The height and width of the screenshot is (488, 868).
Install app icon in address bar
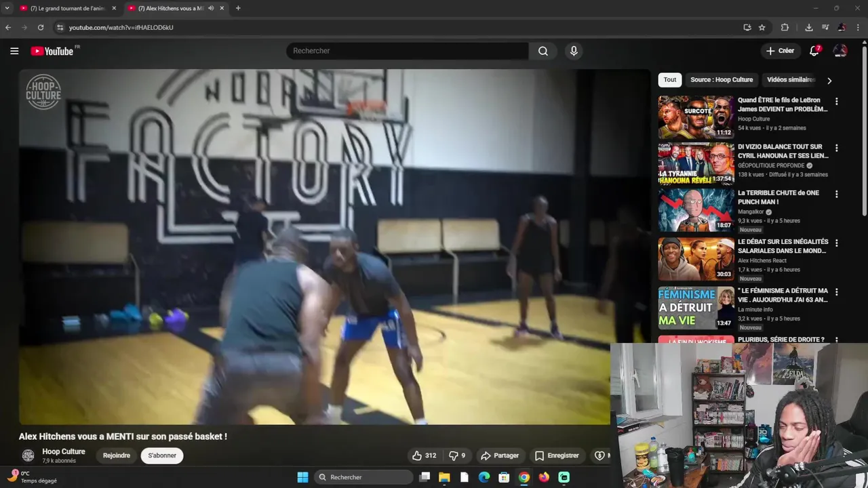[x=747, y=27]
